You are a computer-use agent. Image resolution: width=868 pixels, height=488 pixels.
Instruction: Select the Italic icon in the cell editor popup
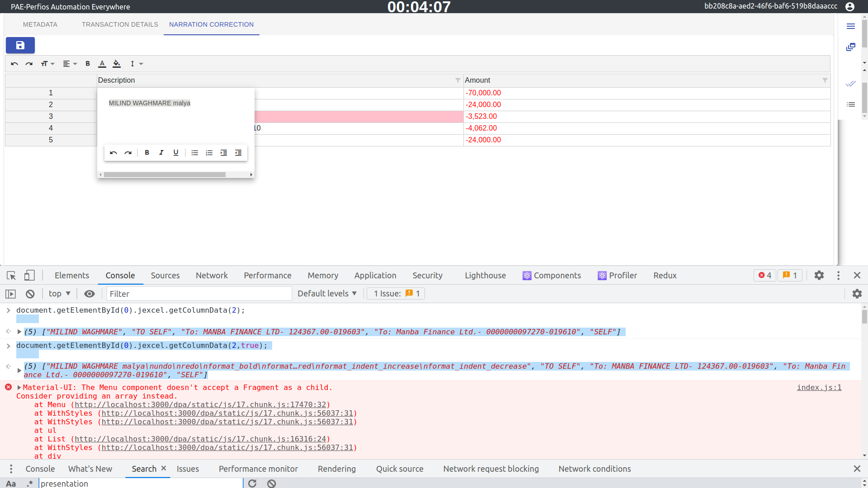pos(161,153)
